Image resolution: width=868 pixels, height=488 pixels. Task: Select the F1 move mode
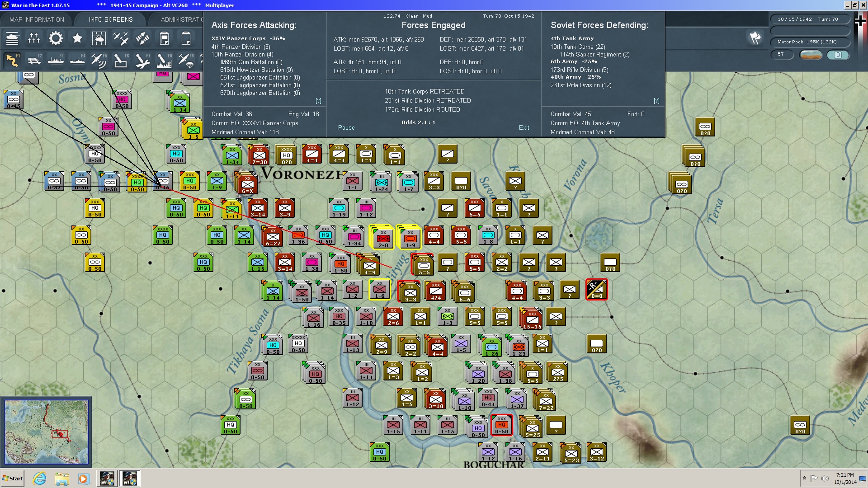click(12, 61)
